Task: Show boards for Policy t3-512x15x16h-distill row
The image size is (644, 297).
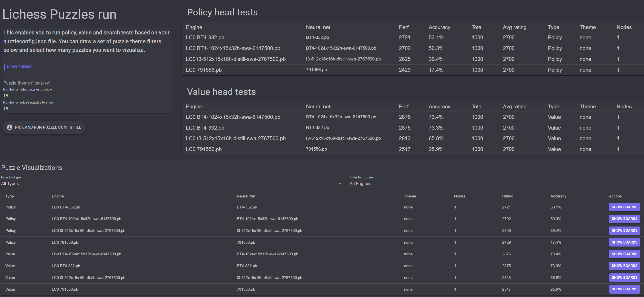Action: 625,231
